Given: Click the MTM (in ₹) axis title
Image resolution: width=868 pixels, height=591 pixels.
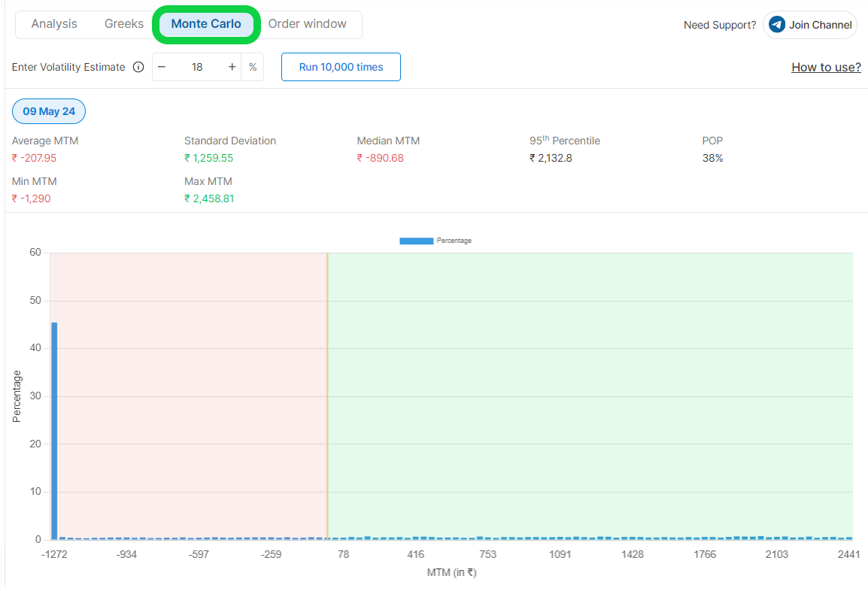Looking at the screenshot, I should pyautogui.click(x=451, y=572).
